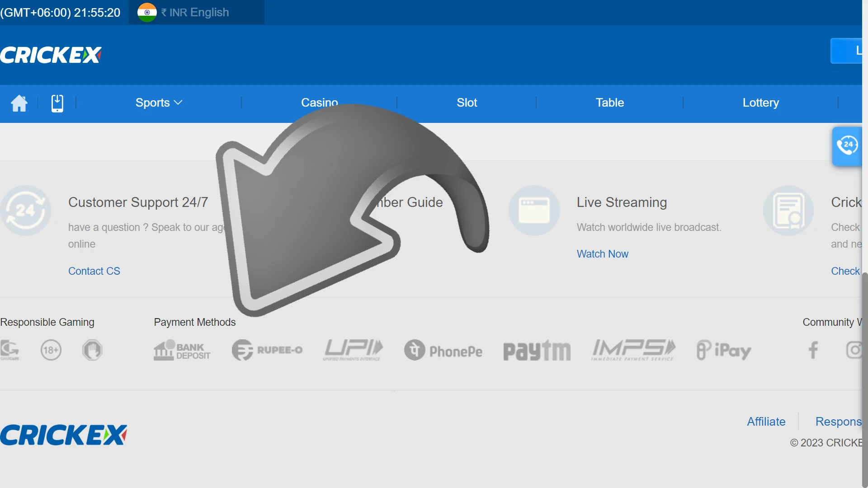Select the IMPS payment logo
Screen dimensions: 868x488
point(634,350)
